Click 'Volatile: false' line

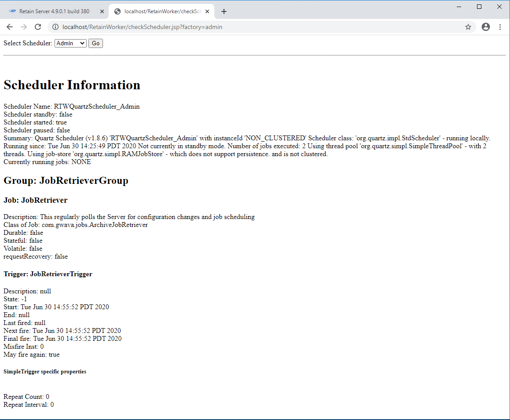point(23,248)
